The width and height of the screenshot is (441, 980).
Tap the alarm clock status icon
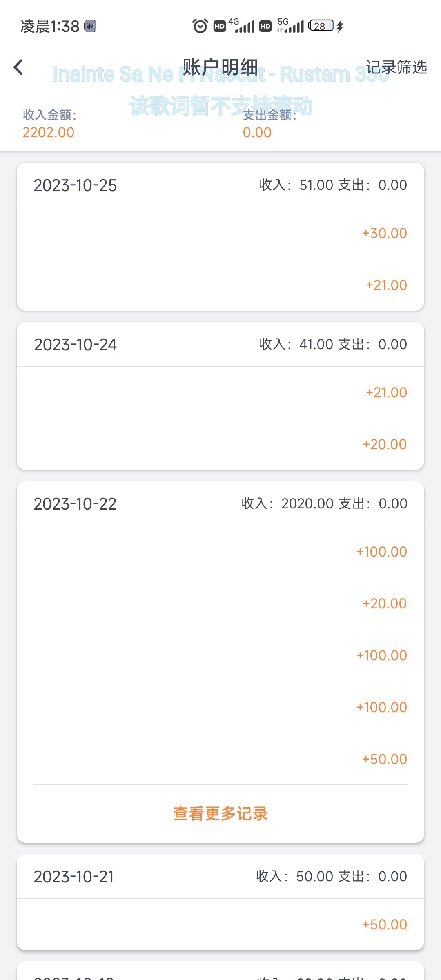pyautogui.click(x=200, y=26)
